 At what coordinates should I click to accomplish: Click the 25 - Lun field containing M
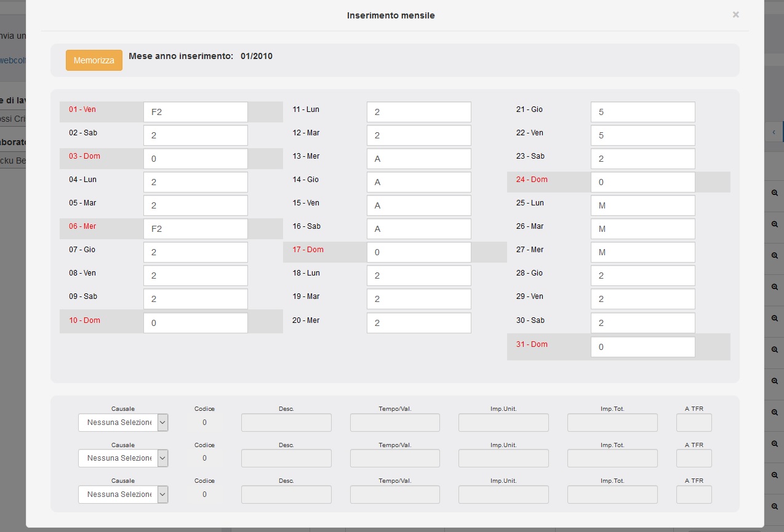click(642, 205)
